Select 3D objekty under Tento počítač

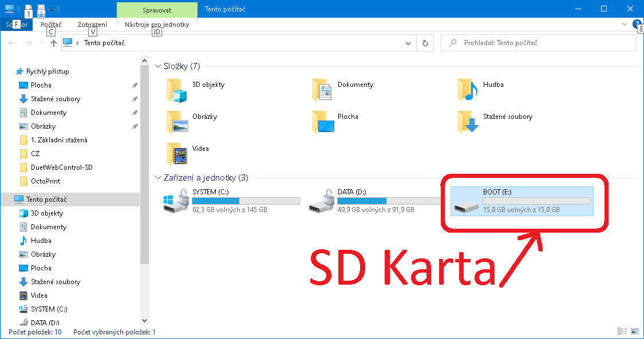click(x=41, y=213)
